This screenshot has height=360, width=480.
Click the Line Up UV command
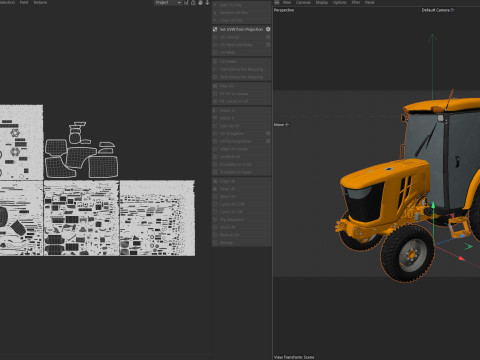[242, 126]
